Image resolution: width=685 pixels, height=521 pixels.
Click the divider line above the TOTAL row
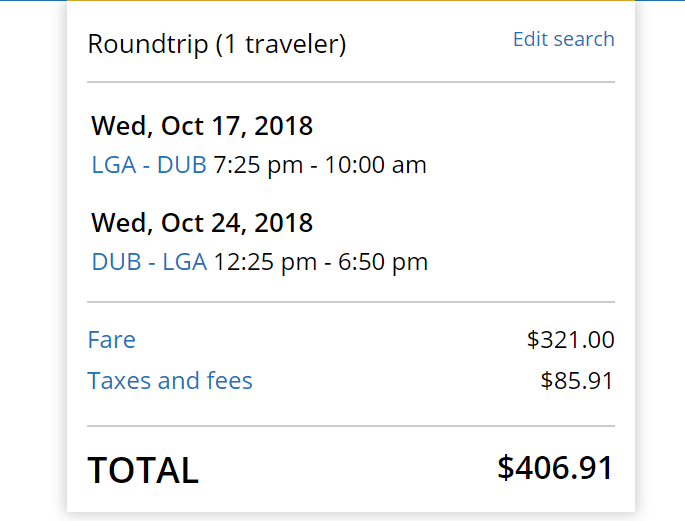tap(350, 426)
